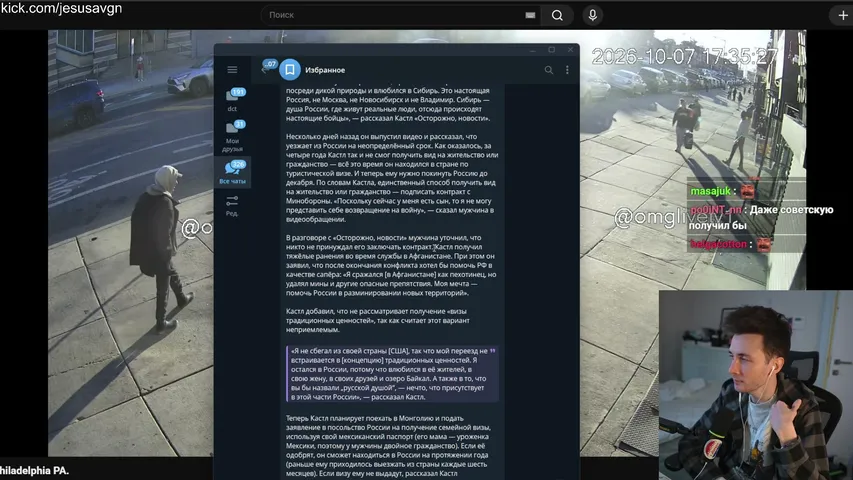The width and height of the screenshot is (853, 480).
Task: Switch to the dct chat folder
Action: pyautogui.click(x=233, y=100)
